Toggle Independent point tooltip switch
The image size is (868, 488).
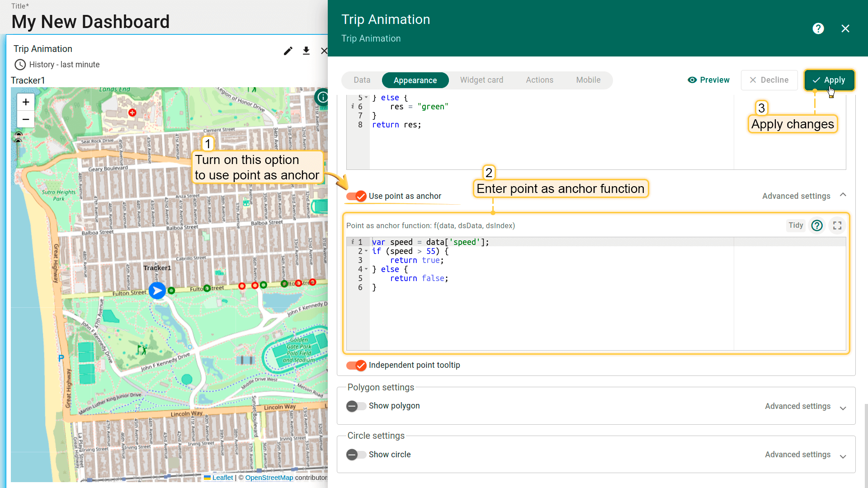click(356, 365)
